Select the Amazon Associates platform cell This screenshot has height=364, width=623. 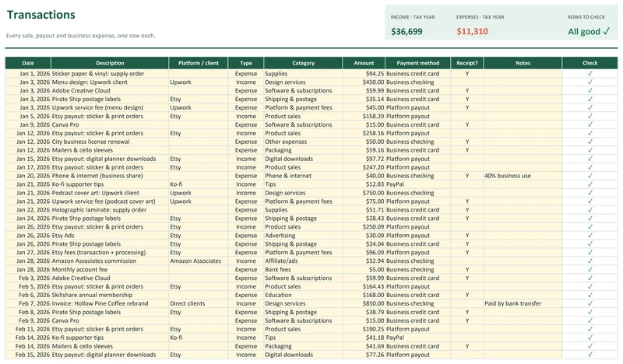pyautogui.click(x=199, y=261)
